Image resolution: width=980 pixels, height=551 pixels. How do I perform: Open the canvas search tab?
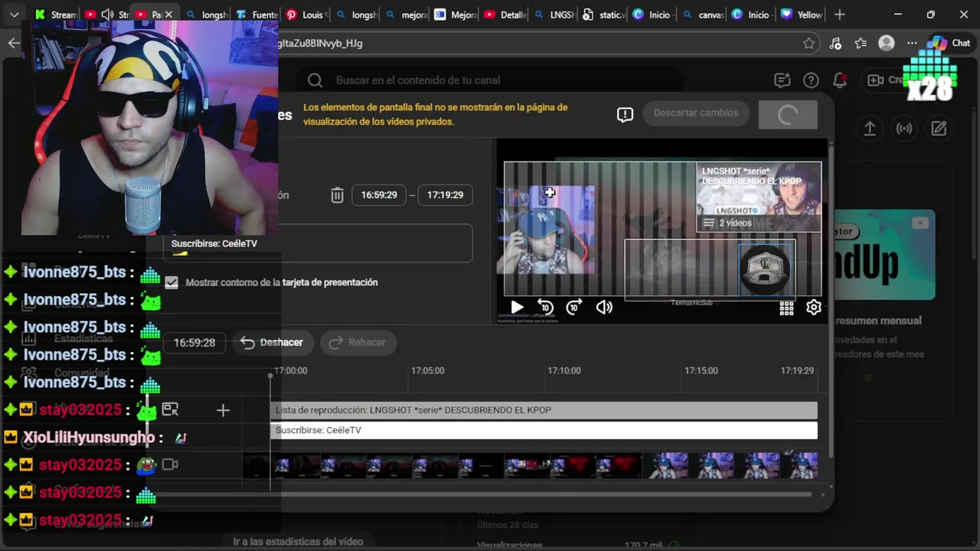click(703, 15)
